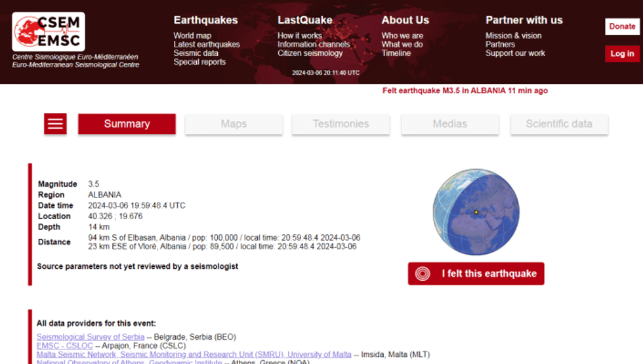
Task: Open the Citizen seismology link
Action: 310,53
